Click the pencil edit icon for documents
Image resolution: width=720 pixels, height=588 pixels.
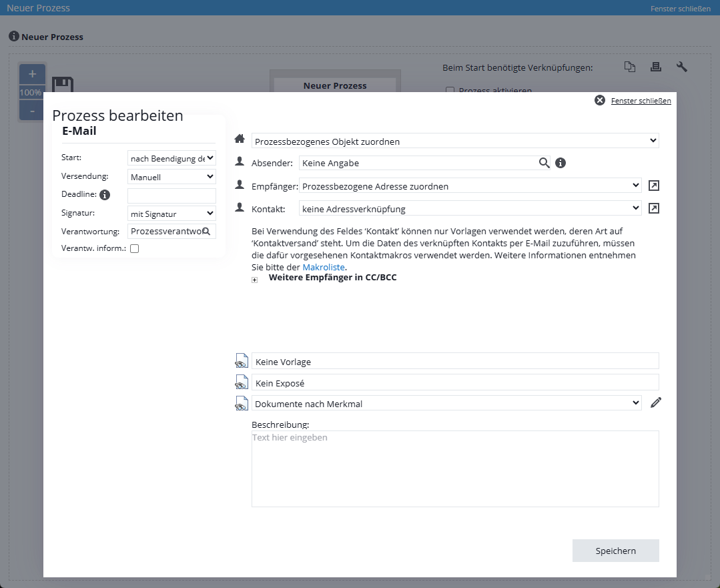656,402
